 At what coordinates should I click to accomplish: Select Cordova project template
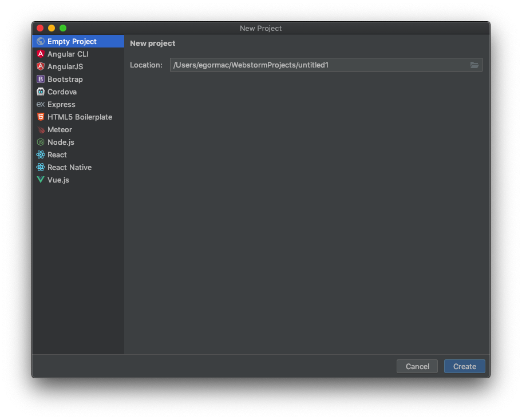78,92
